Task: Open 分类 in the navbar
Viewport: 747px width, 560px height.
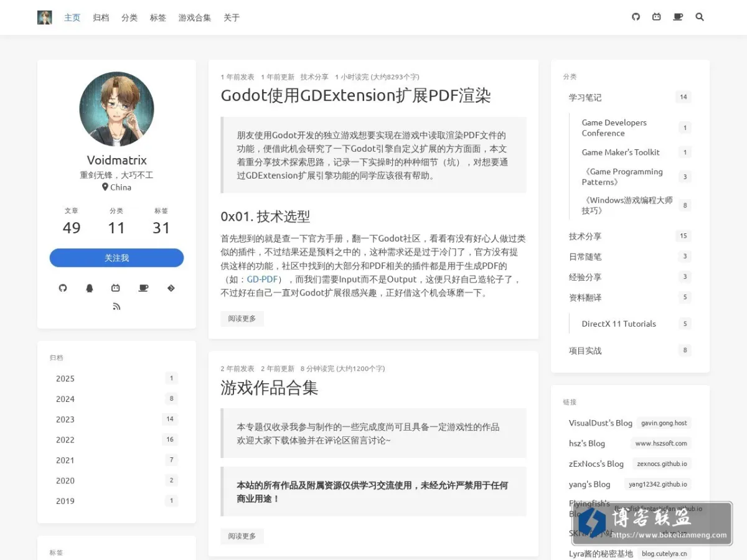Action: 129,17
